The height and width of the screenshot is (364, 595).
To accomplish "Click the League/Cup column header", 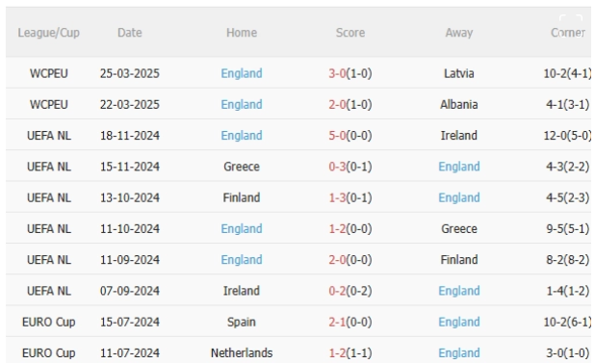I will click(48, 33).
